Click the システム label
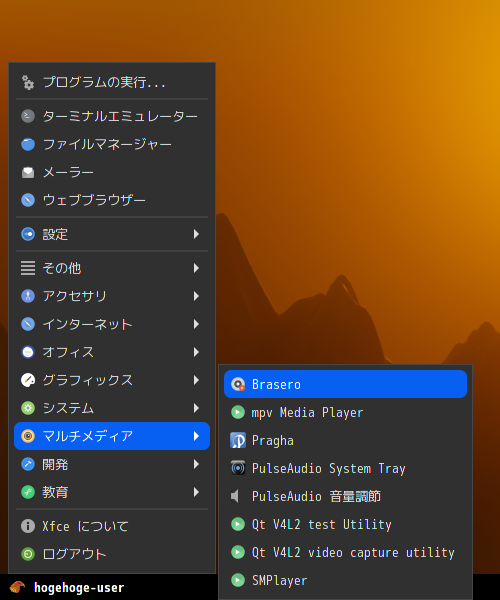 coord(68,408)
